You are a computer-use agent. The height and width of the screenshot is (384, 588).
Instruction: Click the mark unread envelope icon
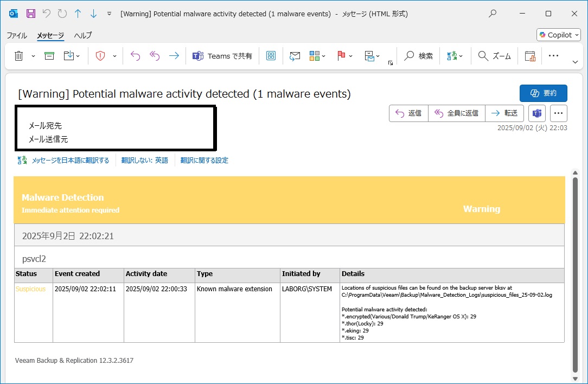[x=295, y=56]
